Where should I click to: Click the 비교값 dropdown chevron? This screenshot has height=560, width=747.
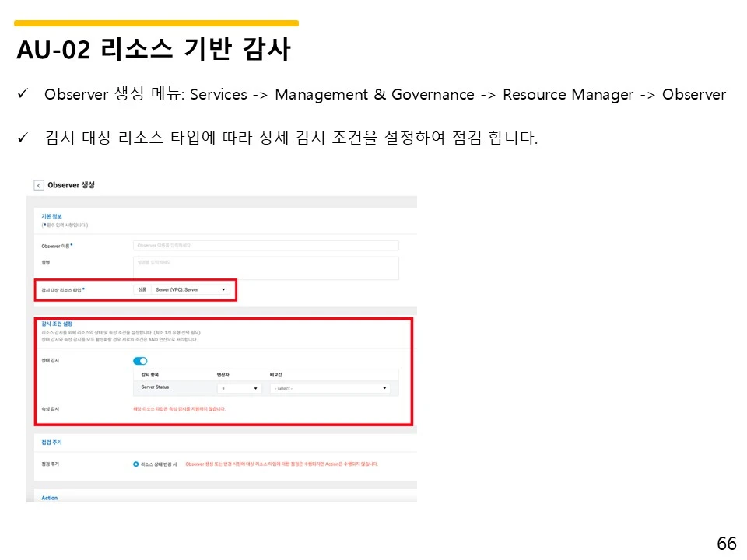tap(384, 387)
